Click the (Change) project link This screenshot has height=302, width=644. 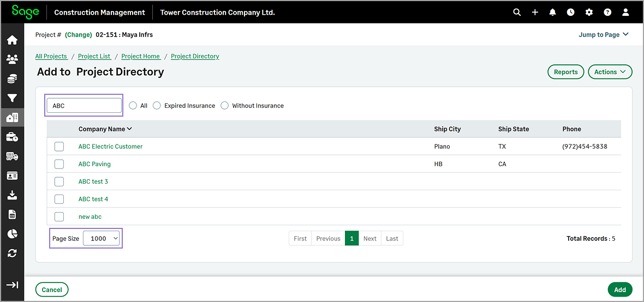point(79,35)
